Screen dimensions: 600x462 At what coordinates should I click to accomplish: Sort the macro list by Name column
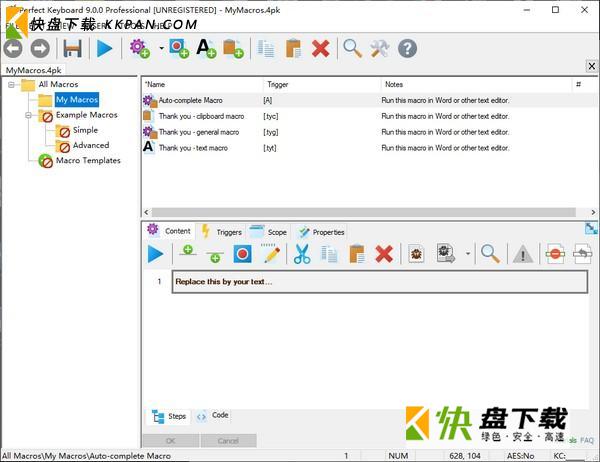point(202,84)
